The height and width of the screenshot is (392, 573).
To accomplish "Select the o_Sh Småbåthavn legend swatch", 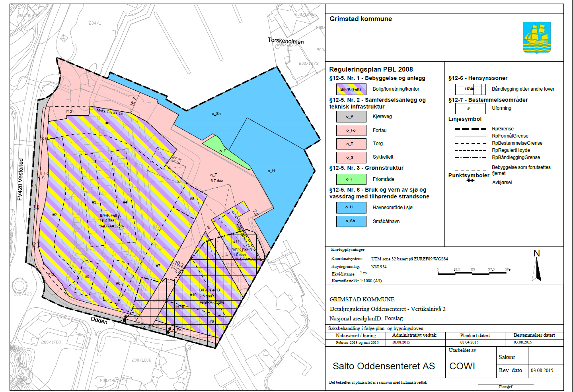I will point(351,221).
